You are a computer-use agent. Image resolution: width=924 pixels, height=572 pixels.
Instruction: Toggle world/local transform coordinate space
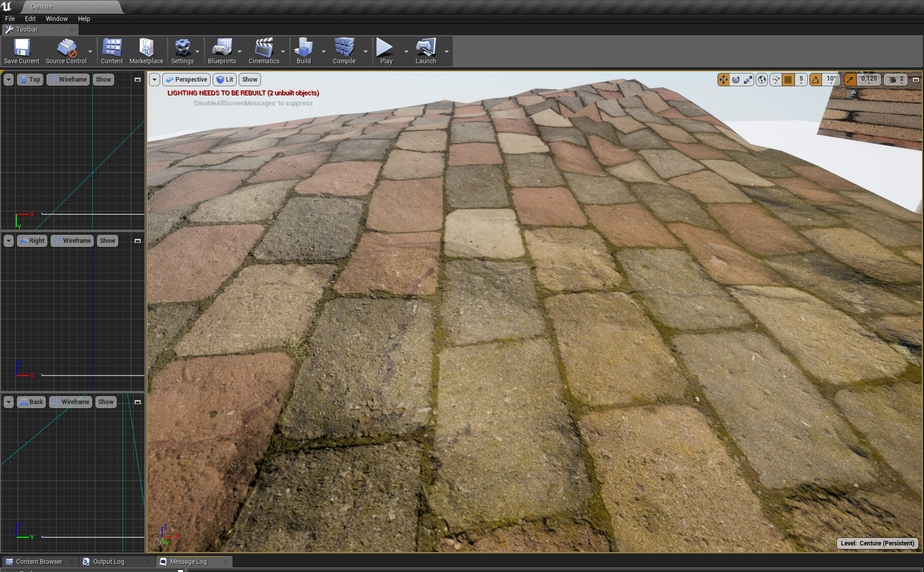click(x=762, y=80)
